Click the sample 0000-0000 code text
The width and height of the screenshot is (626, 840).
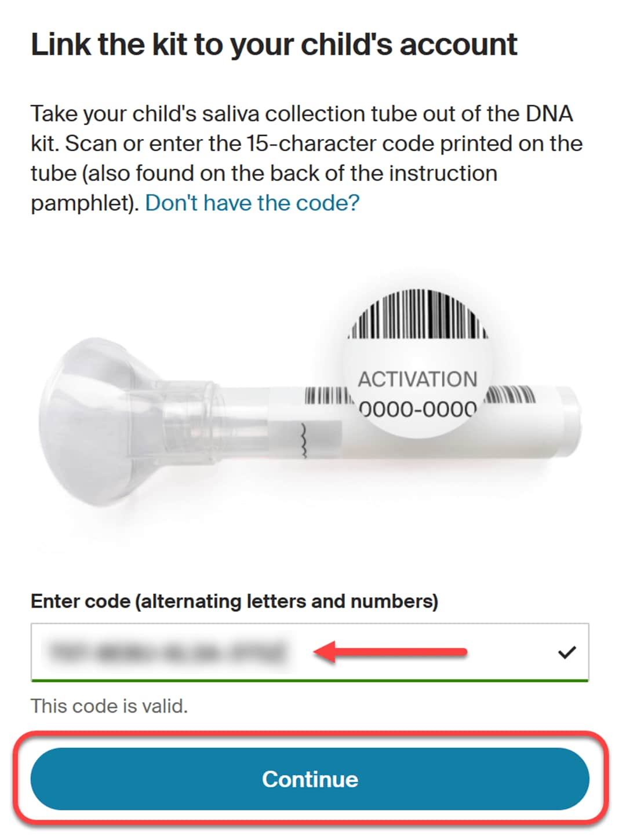pyautogui.click(x=417, y=409)
